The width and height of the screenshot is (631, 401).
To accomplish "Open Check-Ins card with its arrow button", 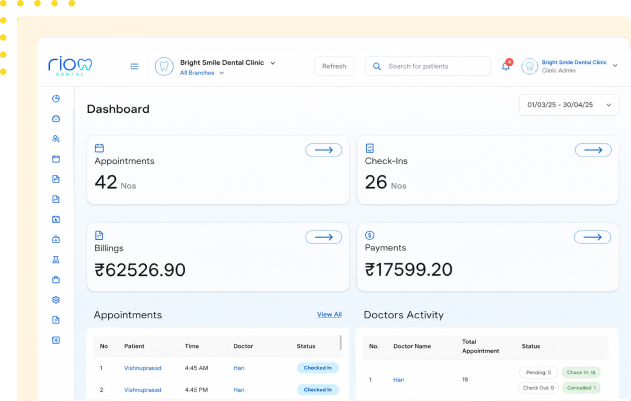I will click(593, 150).
